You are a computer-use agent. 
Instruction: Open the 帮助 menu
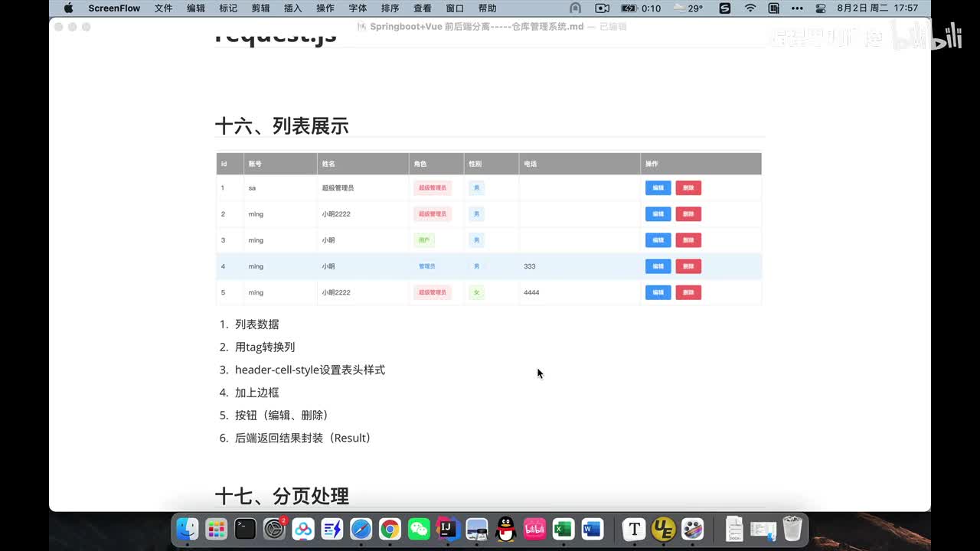pyautogui.click(x=487, y=8)
